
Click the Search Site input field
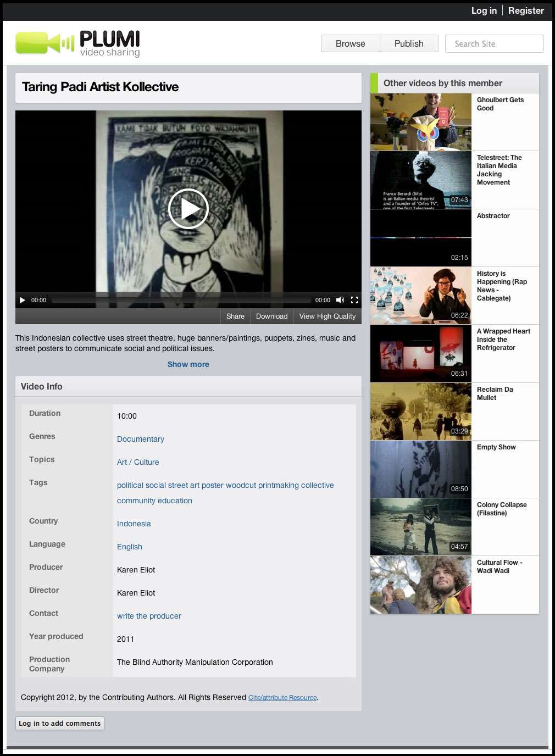494,43
